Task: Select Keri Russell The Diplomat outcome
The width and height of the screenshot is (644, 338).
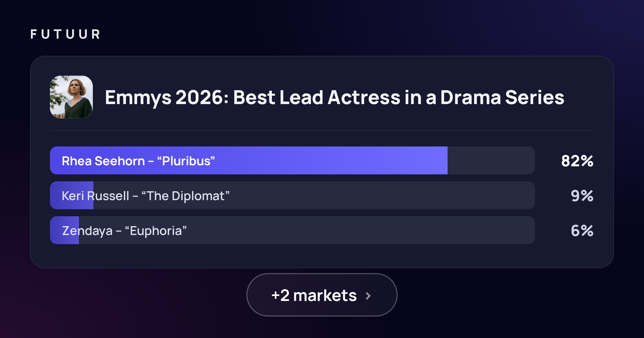Action: [292, 195]
